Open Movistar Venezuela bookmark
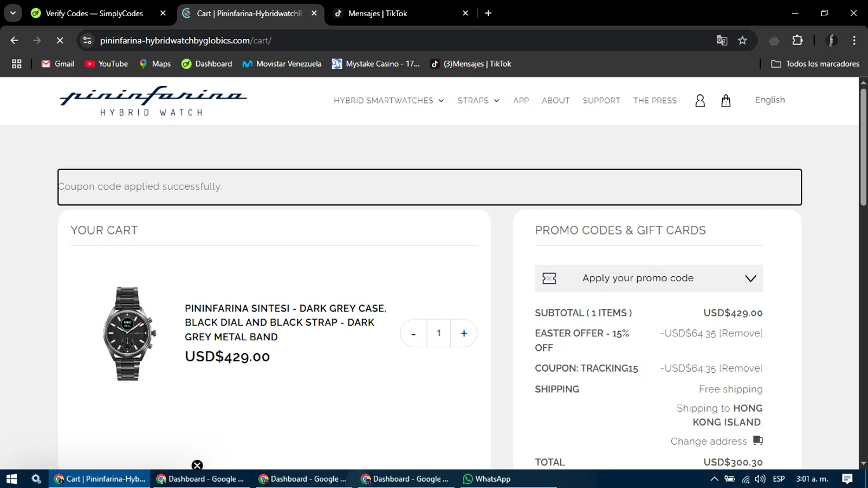The image size is (868, 488). click(x=282, y=64)
